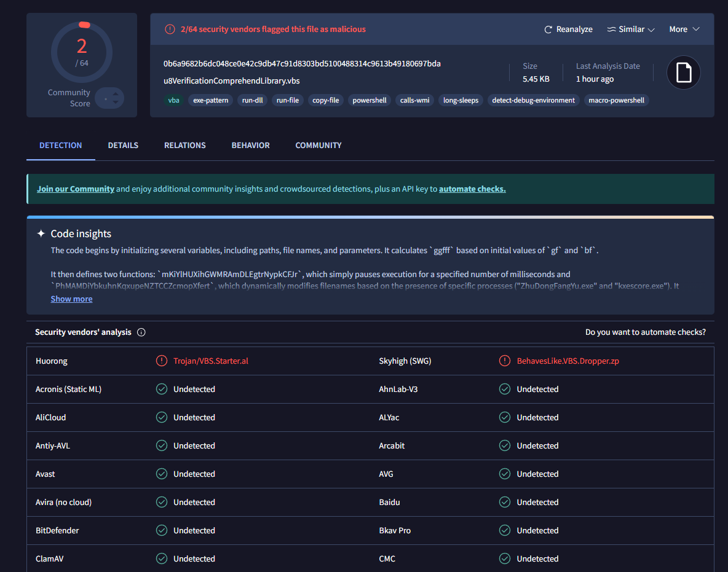Click the Huorong vendor name
The image size is (728, 572).
click(52, 361)
